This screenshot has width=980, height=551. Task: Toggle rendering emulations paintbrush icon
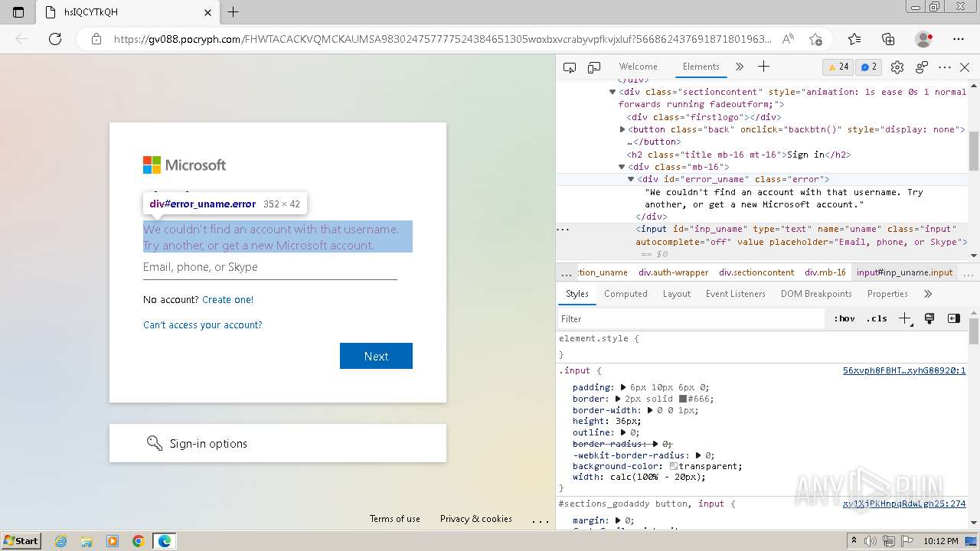click(x=929, y=319)
